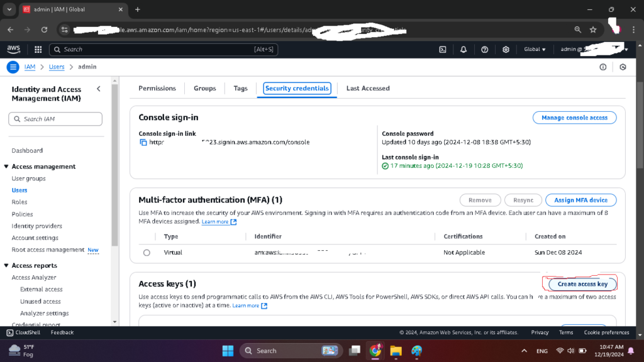The height and width of the screenshot is (362, 644).
Task: Switch to the Permissions tab
Action: 157,88
